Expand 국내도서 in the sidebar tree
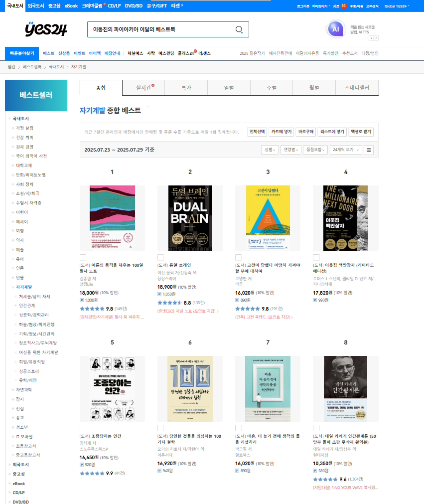424x504 pixels. click(x=9, y=119)
